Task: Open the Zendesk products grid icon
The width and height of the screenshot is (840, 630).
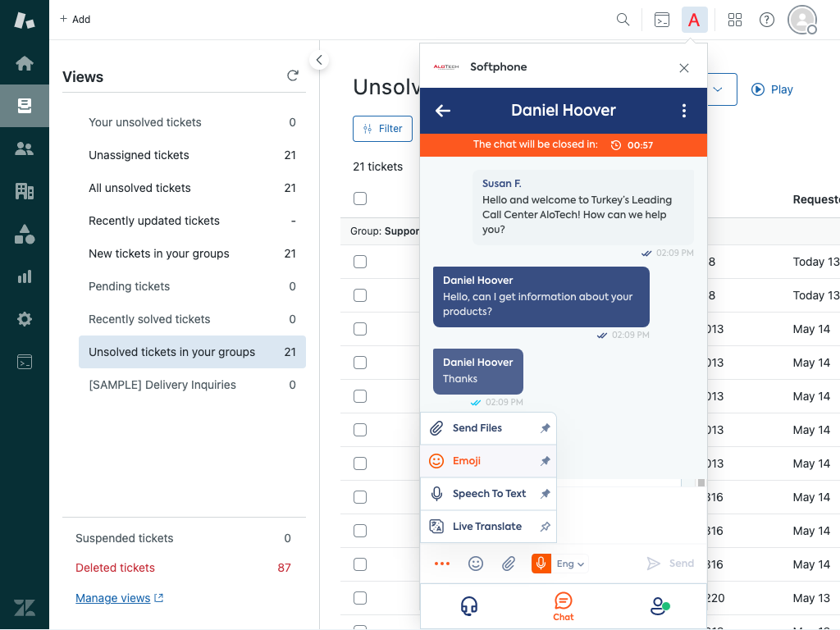Action: (x=735, y=20)
